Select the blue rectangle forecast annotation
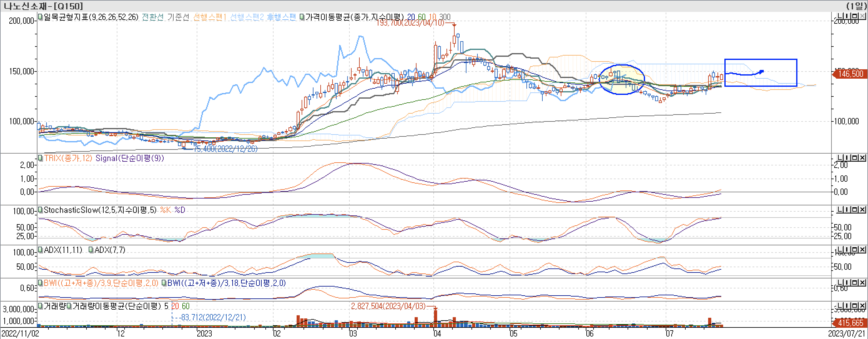 pyautogui.click(x=760, y=60)
